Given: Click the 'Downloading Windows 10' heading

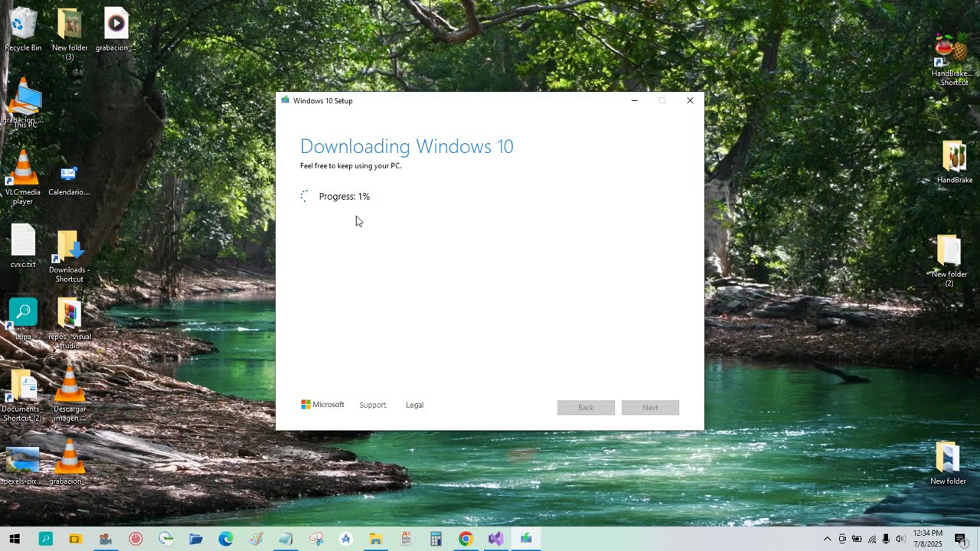Looking at the screenshot, I should click(x=407, y=146).
